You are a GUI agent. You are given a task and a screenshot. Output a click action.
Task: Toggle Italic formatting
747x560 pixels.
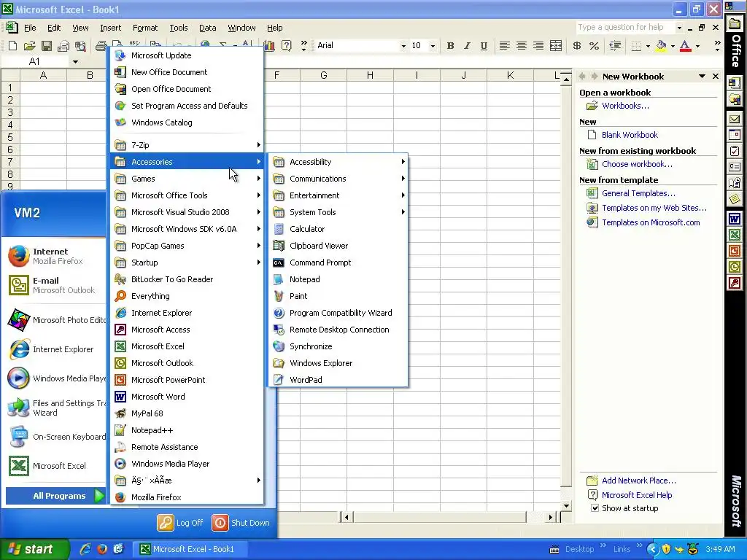pyautogui.click(x=467, y=46)
